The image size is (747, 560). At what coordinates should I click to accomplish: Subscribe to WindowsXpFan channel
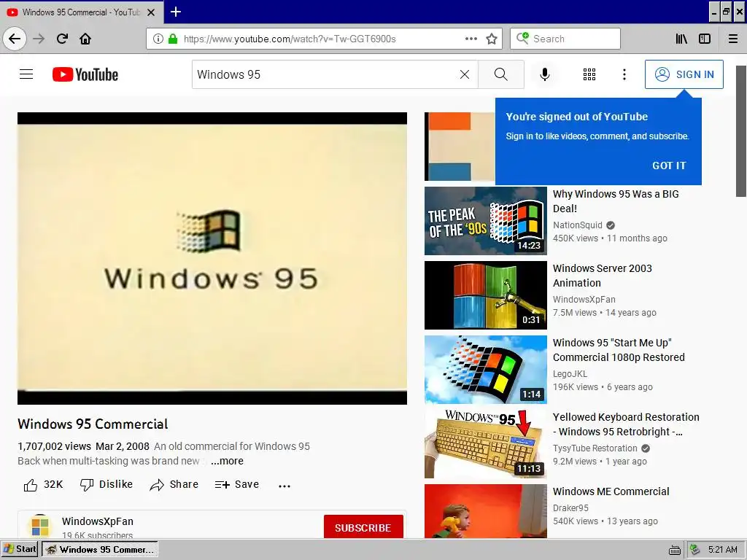pyautogui.click(x=363, y=527)
